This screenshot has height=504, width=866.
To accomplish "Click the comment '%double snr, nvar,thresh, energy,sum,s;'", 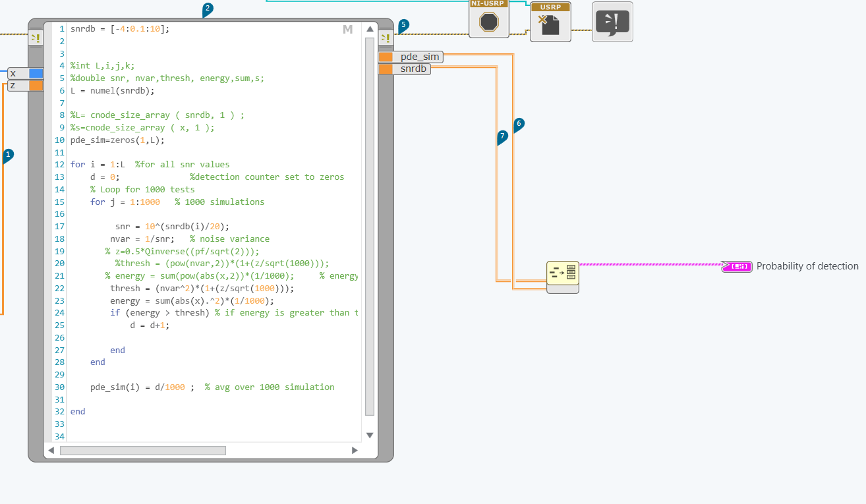I will [x=167, y=78].
